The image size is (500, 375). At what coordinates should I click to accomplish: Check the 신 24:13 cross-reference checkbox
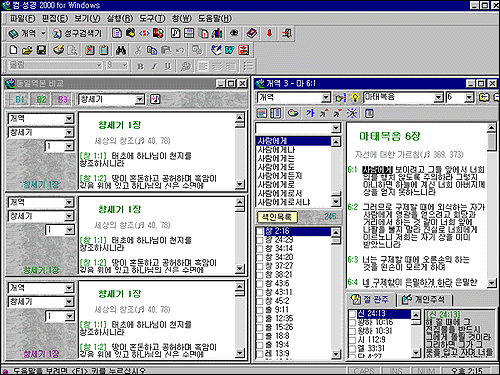point(352,314)
